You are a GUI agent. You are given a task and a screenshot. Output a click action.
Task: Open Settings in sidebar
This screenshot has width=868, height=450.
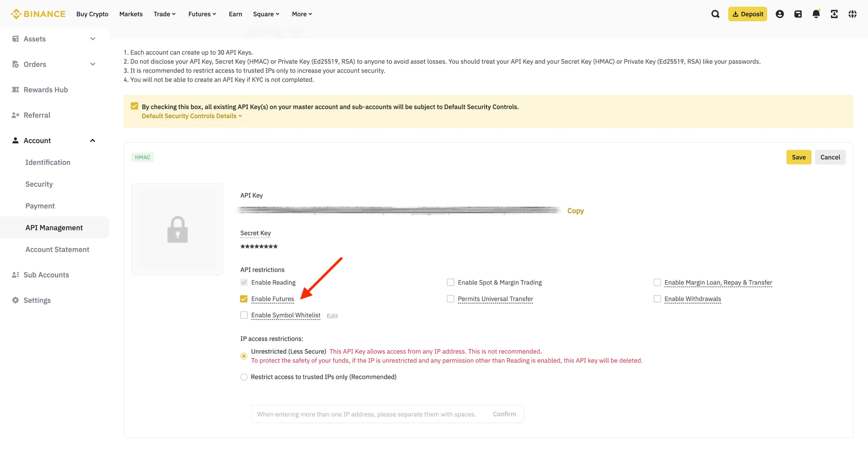[x=37, y=300]
